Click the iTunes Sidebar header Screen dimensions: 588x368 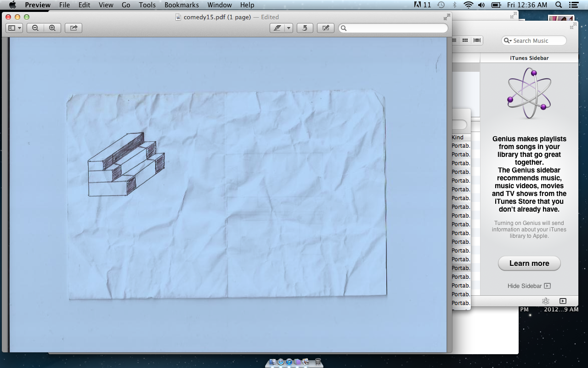(529, 58)
